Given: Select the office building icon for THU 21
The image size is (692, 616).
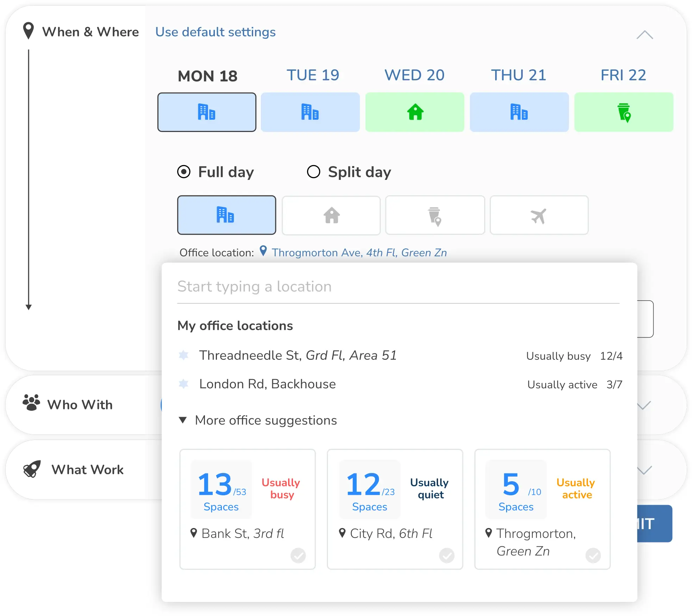Looking at the screenshot, I should [519, 112].
